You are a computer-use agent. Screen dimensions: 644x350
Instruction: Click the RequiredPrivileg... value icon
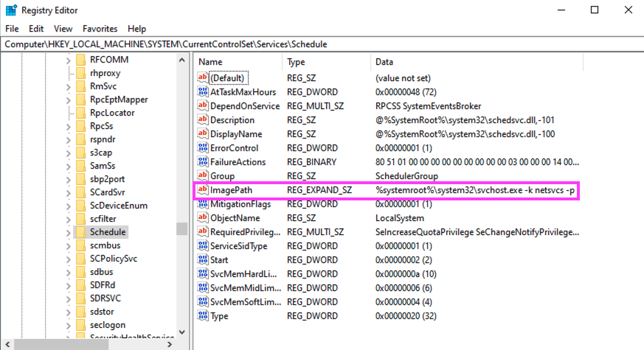[x=202, y=232]
